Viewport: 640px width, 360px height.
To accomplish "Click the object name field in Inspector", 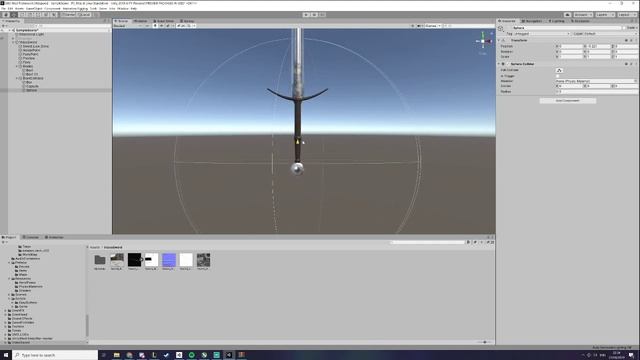I will [x=566, y=28].
